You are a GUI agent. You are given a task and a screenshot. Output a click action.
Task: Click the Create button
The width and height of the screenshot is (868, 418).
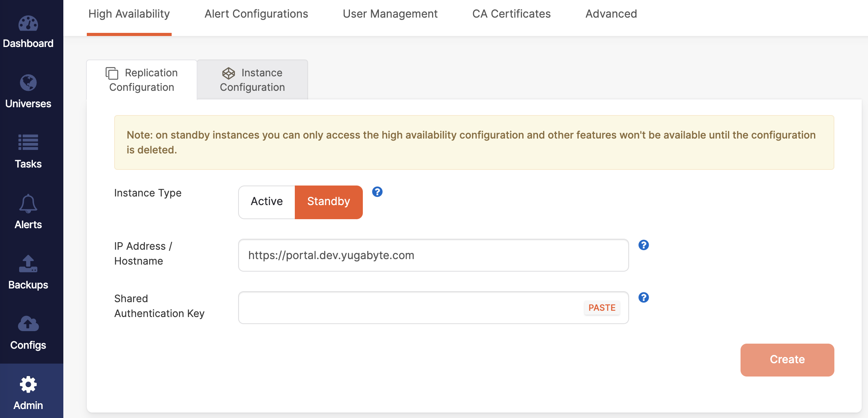787,360
